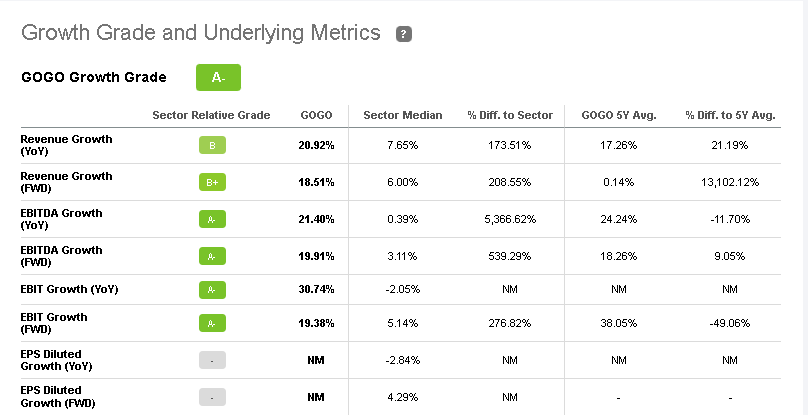Image resolution: width=808 pixels, height=415 pixels.
Task: Click Revenue Growth (FWD) B+ grade badge
Action: pos(212,183)
